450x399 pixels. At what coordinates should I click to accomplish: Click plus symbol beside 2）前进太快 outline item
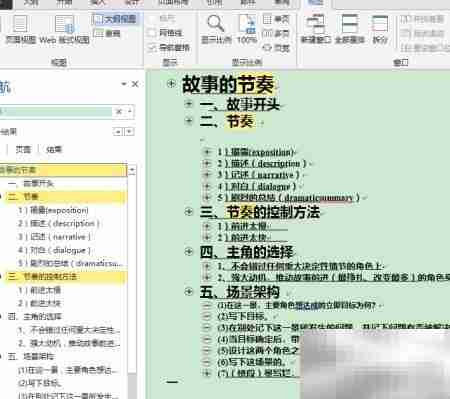tap(207, 238)
